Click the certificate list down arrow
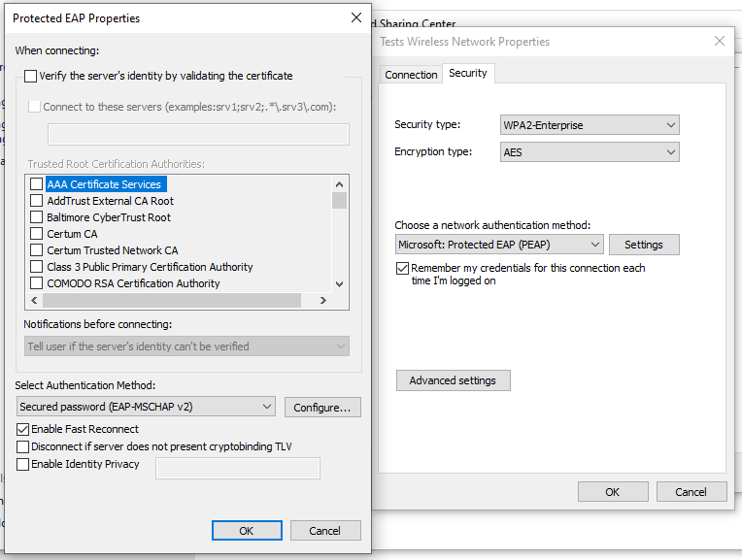 [x=339, y=283]
